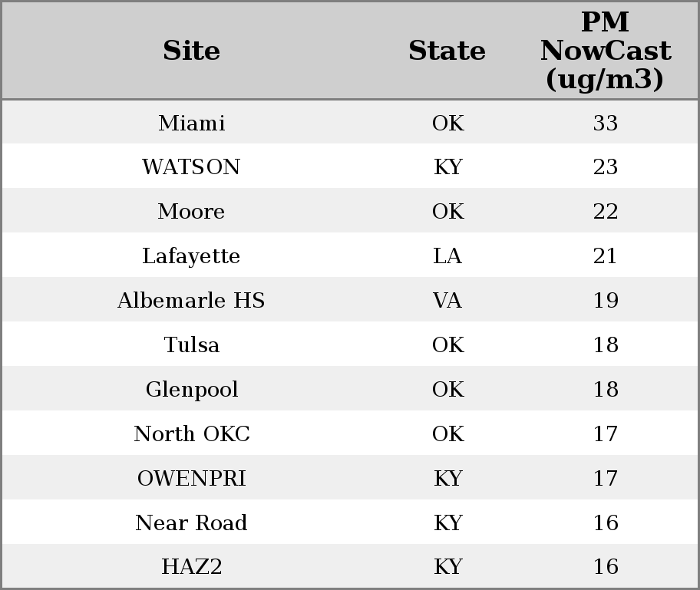This screenshot has width=700, height=590.
Task: Click the LA state cell
Action: 447,256
